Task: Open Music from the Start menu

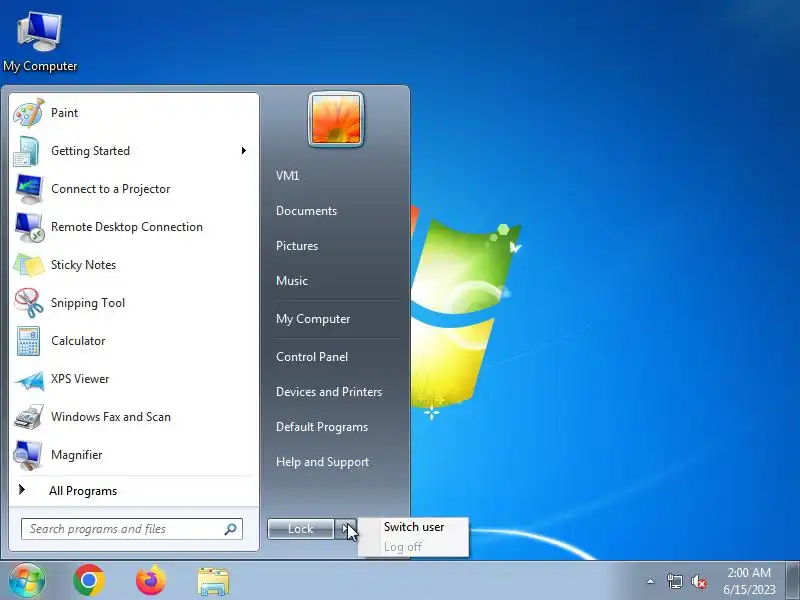Action: pyautogui.click(x=292, y=281)
